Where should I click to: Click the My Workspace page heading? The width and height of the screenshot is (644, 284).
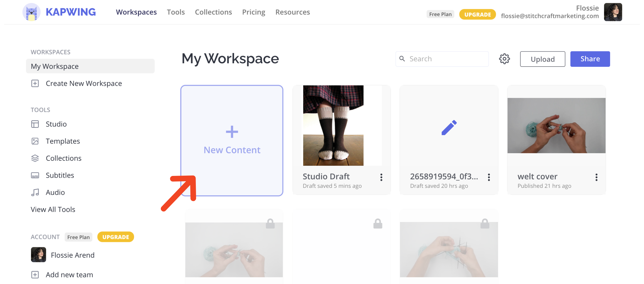(x=230, y=58)
